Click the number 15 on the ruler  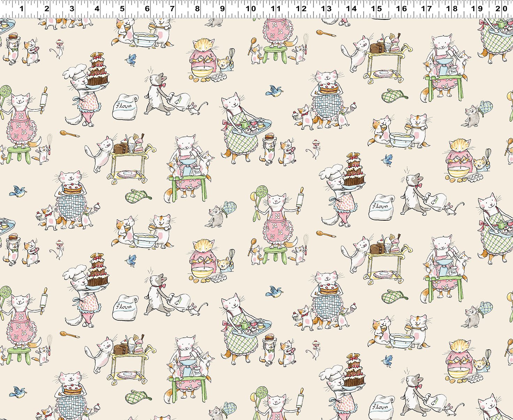click(x=376, y=9)
